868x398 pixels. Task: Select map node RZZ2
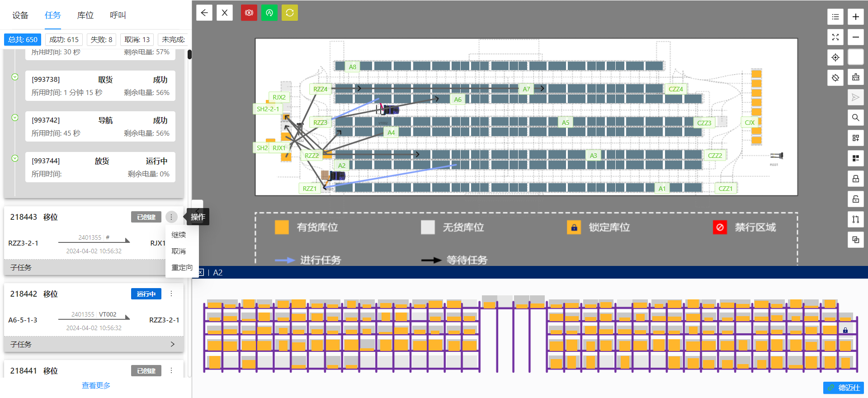(x=311, y=156)
